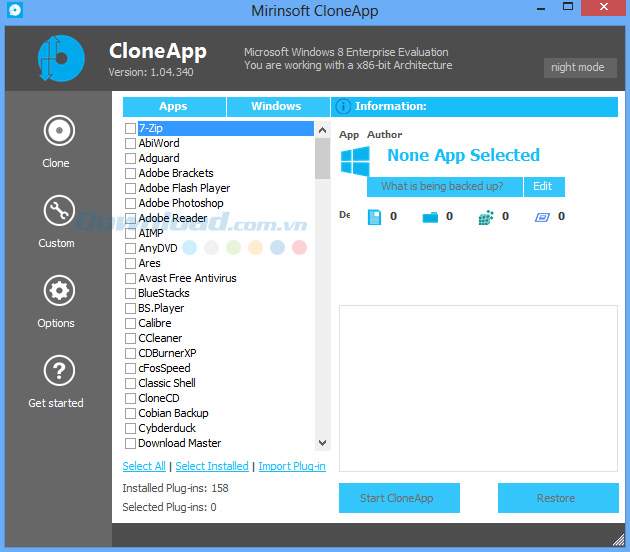The height and width of the screenshot is (552, 630).
Task: Select Ares in the list
Action: (149, 263)
